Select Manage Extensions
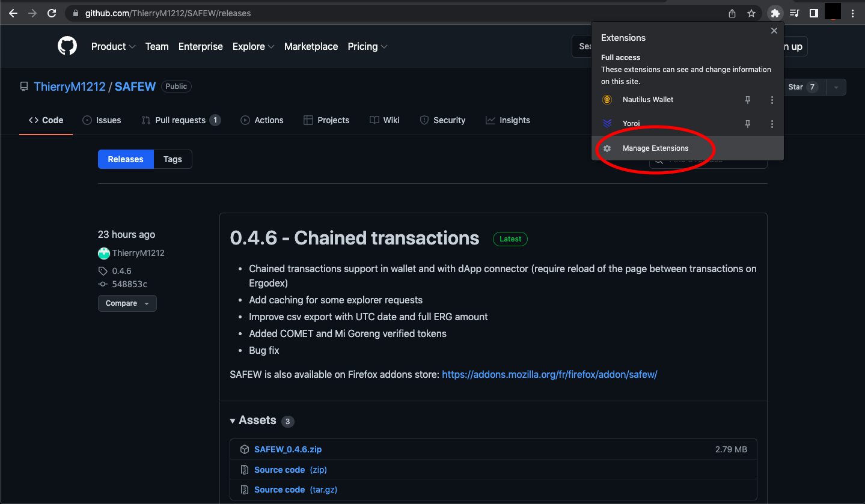Screen dimensions: 865x504 (x=688, y=148)
